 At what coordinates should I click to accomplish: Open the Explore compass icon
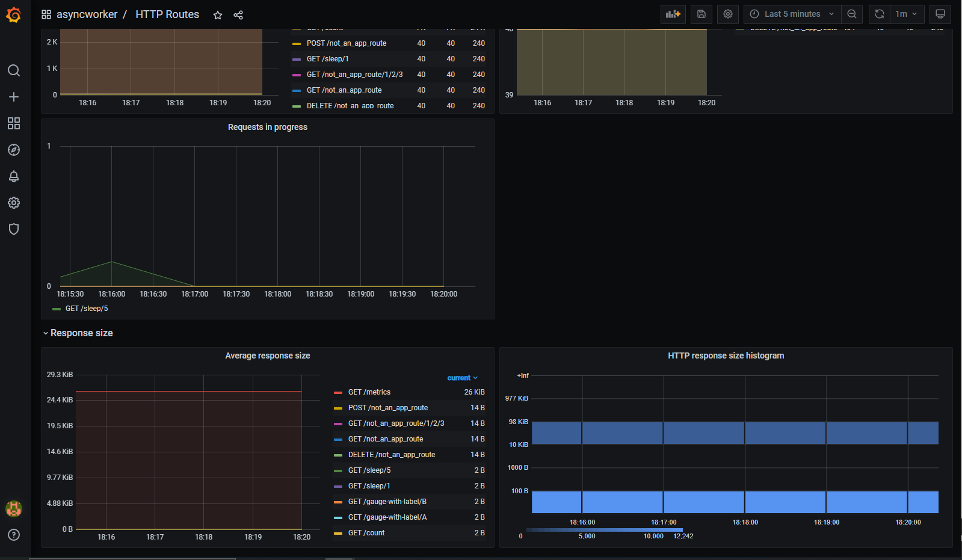14,150
